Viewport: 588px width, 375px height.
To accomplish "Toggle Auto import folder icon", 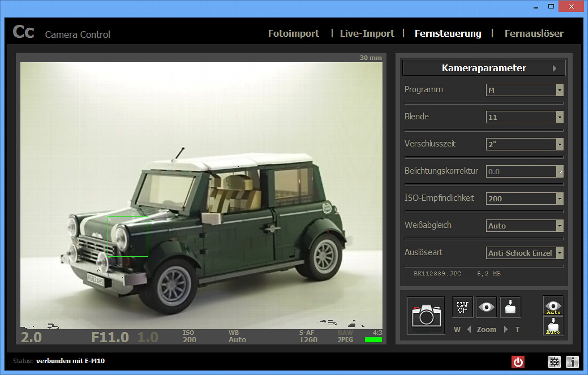I will 553,326.
